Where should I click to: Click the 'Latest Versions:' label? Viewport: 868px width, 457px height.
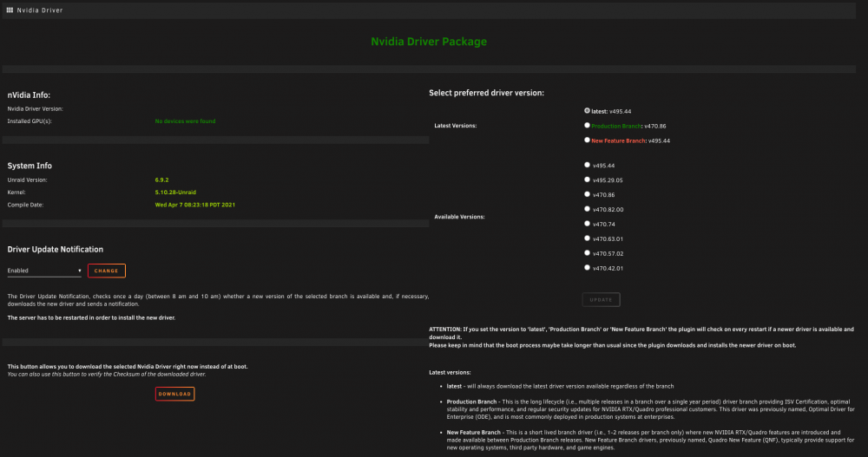tap(456, 126)
